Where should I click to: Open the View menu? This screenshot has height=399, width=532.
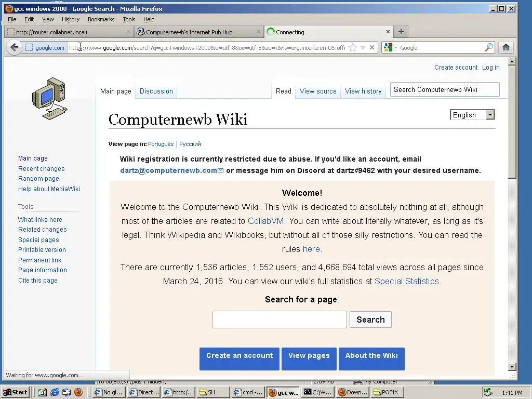[48, 19]
